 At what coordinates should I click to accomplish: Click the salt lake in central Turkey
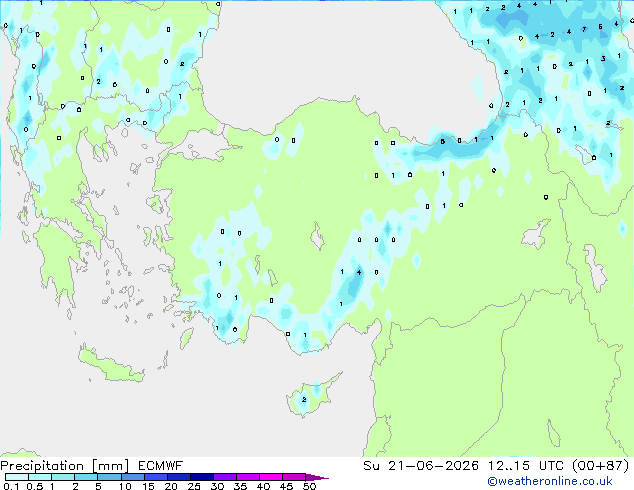coord(317,237)
